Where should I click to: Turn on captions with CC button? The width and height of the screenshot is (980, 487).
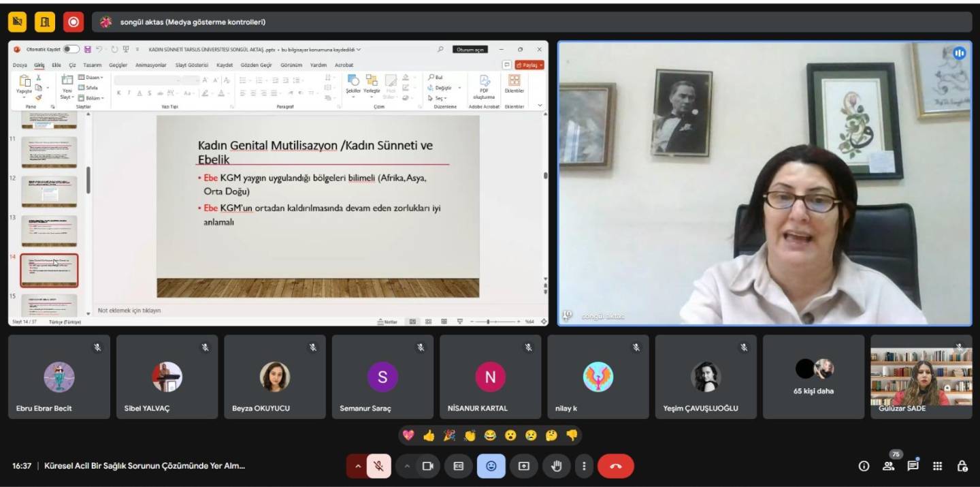pos(459,466)
